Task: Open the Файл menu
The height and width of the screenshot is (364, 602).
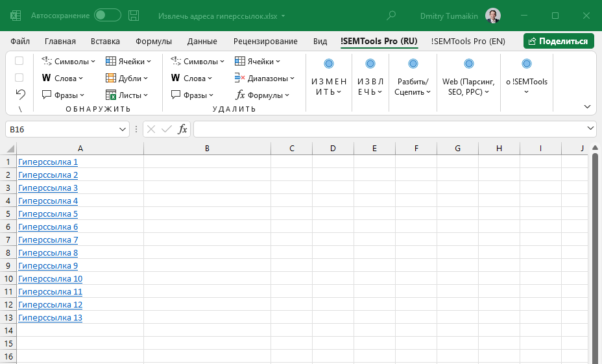Action: [x=20, y=41]
